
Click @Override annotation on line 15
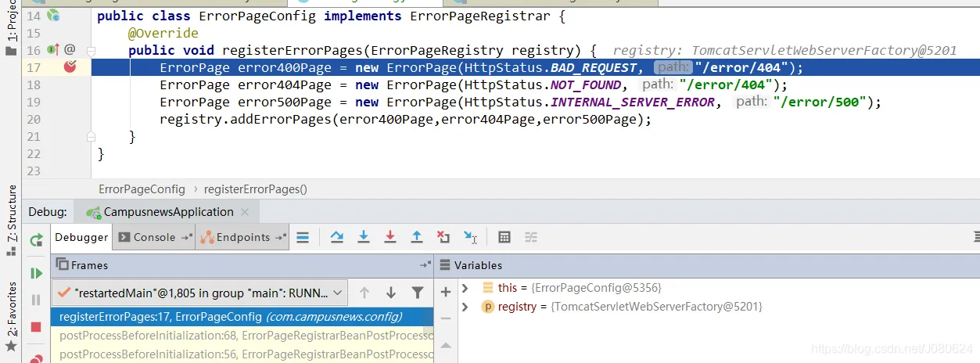coord(163,33)
